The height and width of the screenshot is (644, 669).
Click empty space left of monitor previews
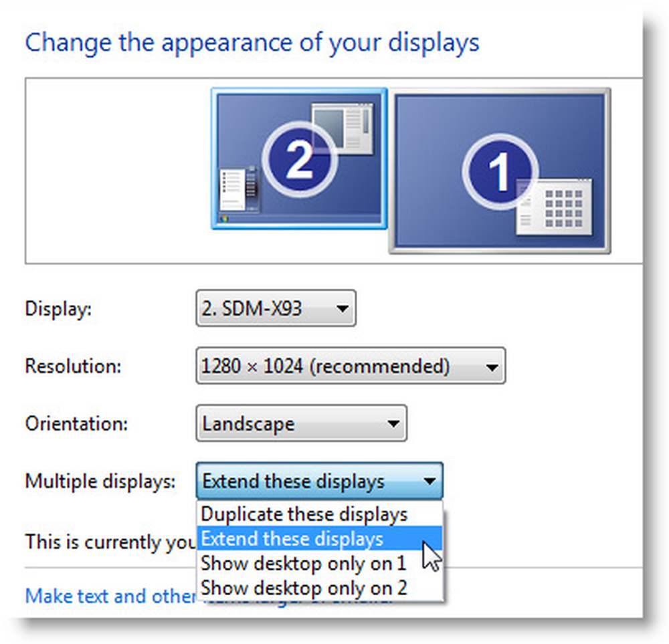coord(114,171)
